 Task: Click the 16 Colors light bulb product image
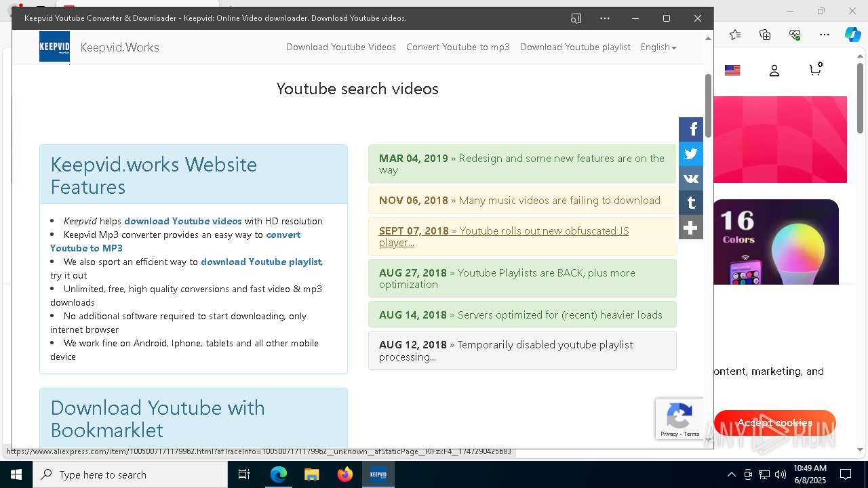coord(776,242)
